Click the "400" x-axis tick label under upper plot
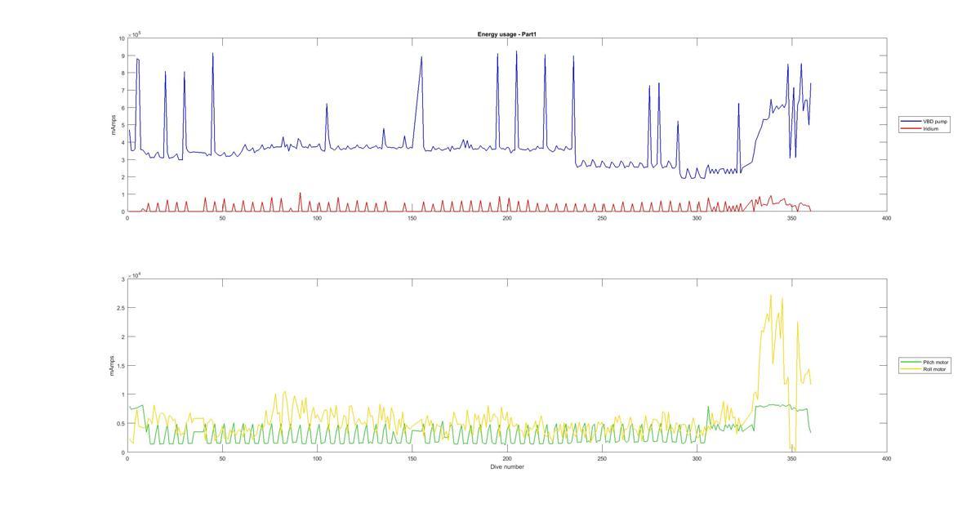The image size is (980, 508). [x=887, y=218]
